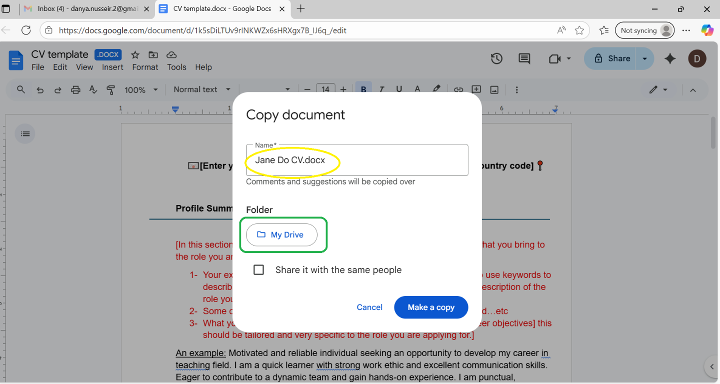Open the Normal text style dropdown

pyautogui.click(x=202, y=90)
